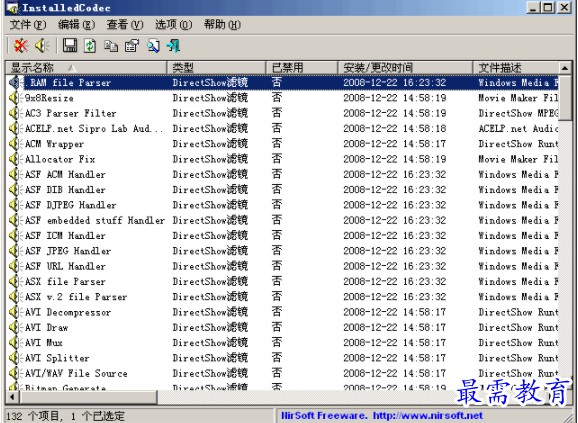
Task: Refresh the codec list
Action: [x=90, y=46]
